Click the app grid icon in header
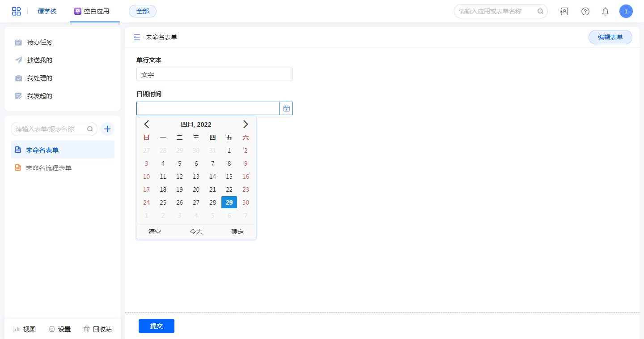 click(x=17, y=11)
